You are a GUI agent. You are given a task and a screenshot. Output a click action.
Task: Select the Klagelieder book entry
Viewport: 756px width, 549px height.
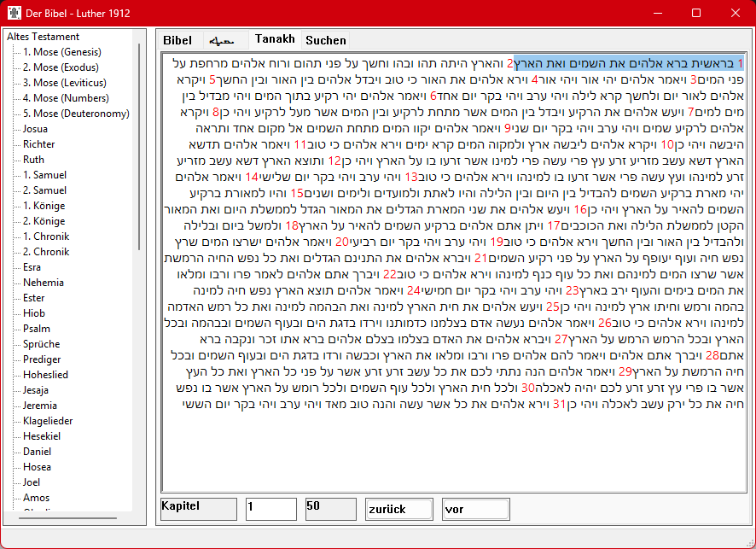(46, 421)
